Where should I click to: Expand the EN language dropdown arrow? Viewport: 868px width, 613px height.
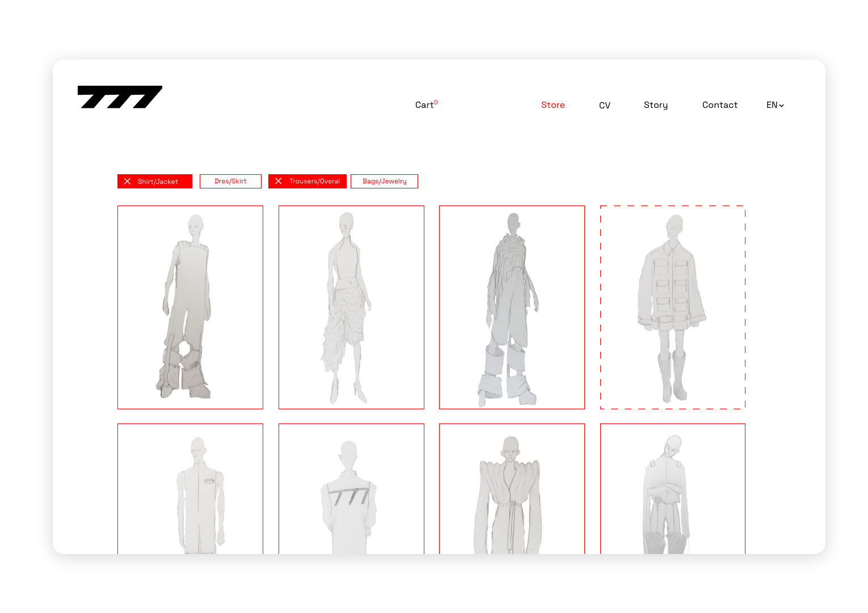click(781, 106)
